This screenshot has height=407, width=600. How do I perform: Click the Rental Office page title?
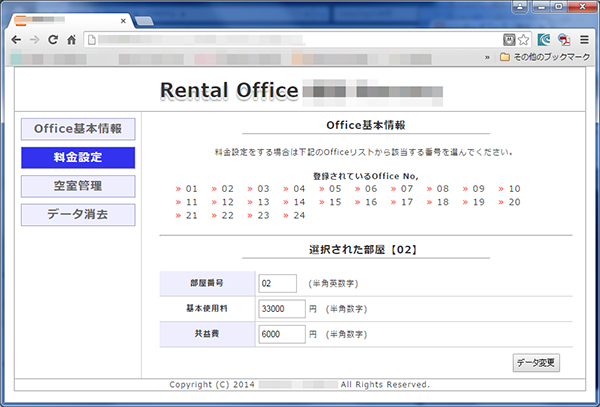229,91
